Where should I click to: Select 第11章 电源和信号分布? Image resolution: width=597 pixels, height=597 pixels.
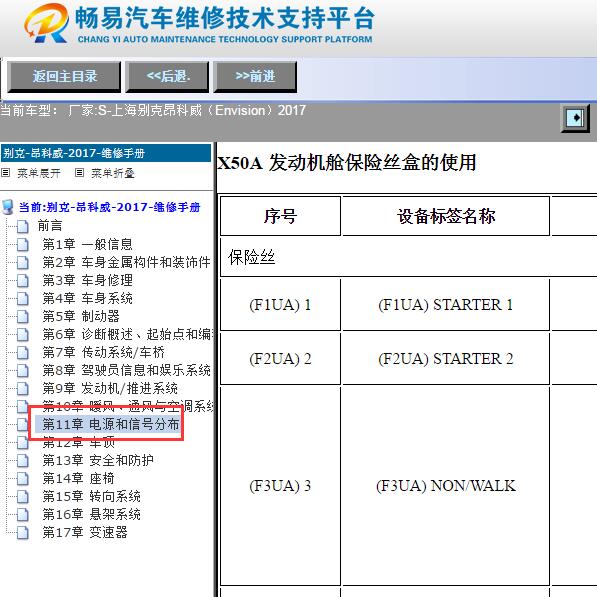coord(110,424)
